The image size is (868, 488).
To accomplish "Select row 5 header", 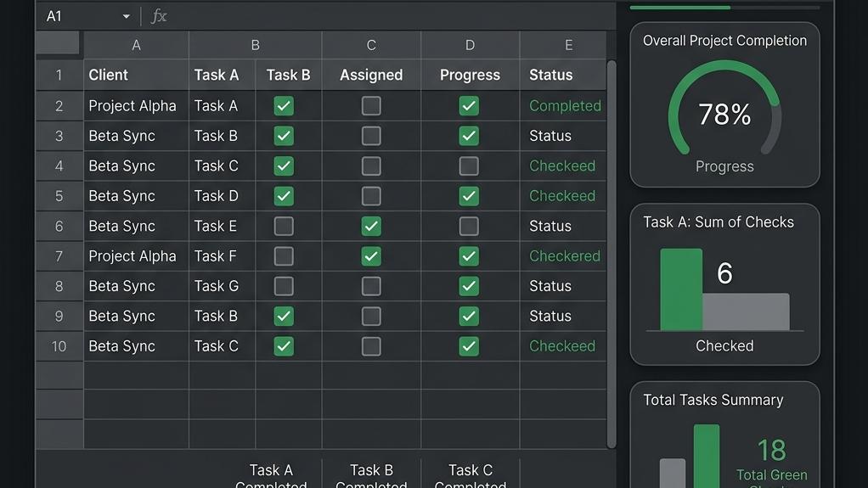I will pyautogui.click(x=59, y=196).
